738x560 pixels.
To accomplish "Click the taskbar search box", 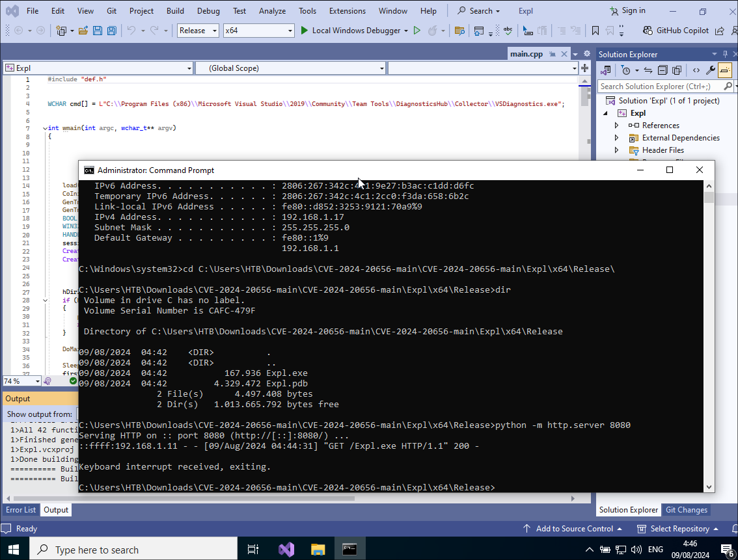I will pos(133,549).
